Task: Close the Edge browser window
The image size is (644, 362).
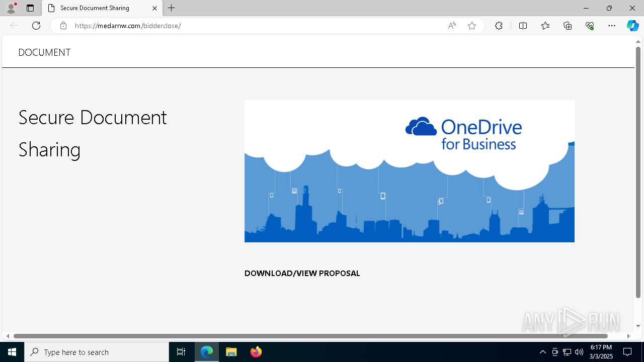Action: pyautogui.click(x=632, y=8)
